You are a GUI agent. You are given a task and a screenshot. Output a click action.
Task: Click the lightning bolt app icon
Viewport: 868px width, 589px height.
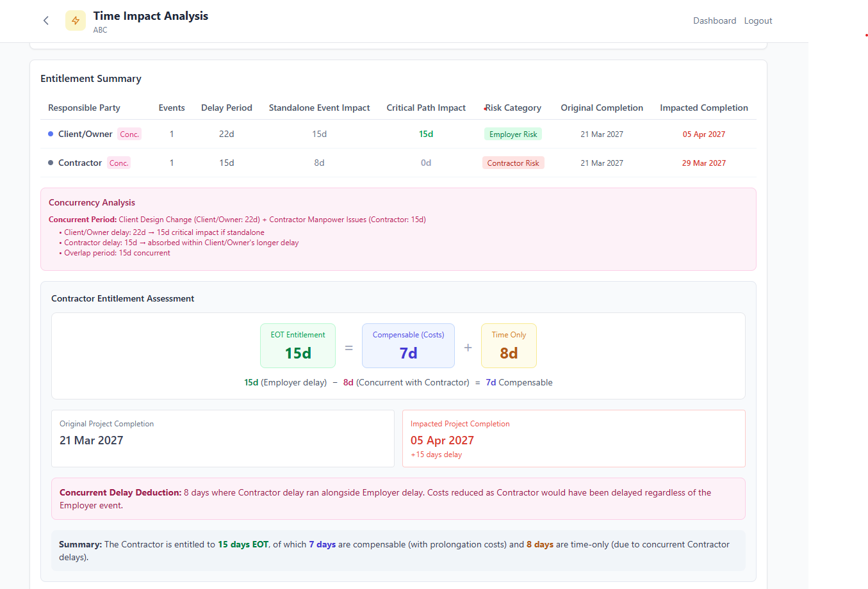[76, 20]
